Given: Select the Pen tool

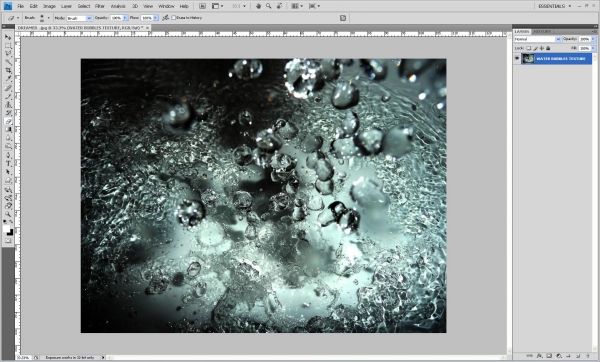Looking at the screenshot, I should click(8, 155).
